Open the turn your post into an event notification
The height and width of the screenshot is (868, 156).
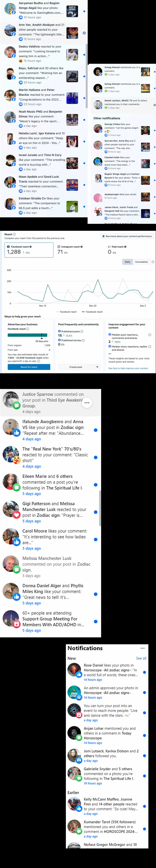click(107, 713)
